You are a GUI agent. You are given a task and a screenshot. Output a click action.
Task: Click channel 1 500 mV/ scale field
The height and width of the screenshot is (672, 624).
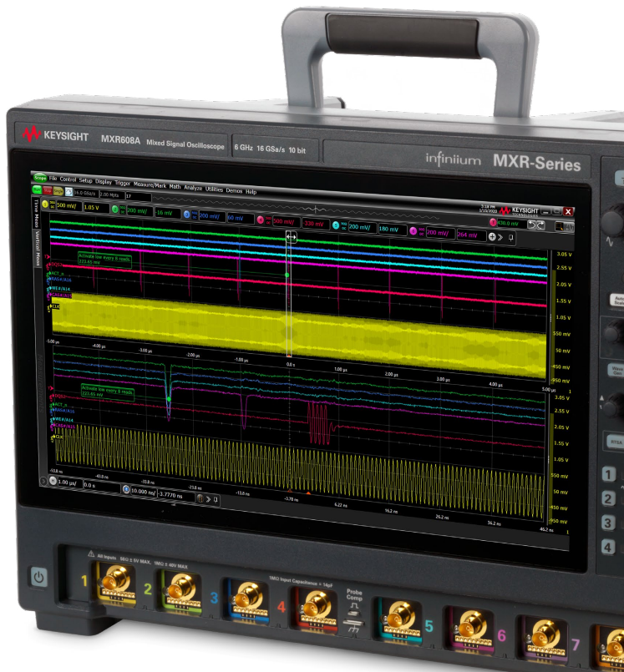pyautogui.click(x=68, y=205)
